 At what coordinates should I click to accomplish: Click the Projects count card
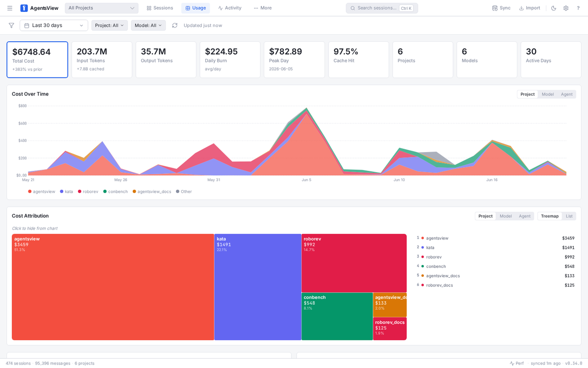point(423,60)
